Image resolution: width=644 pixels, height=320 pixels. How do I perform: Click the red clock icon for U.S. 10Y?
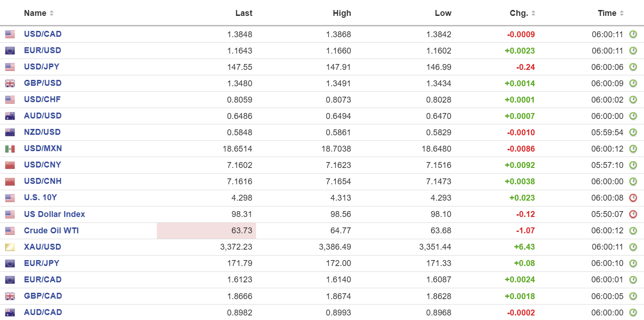pyautogui.click(x=633, y=198)
